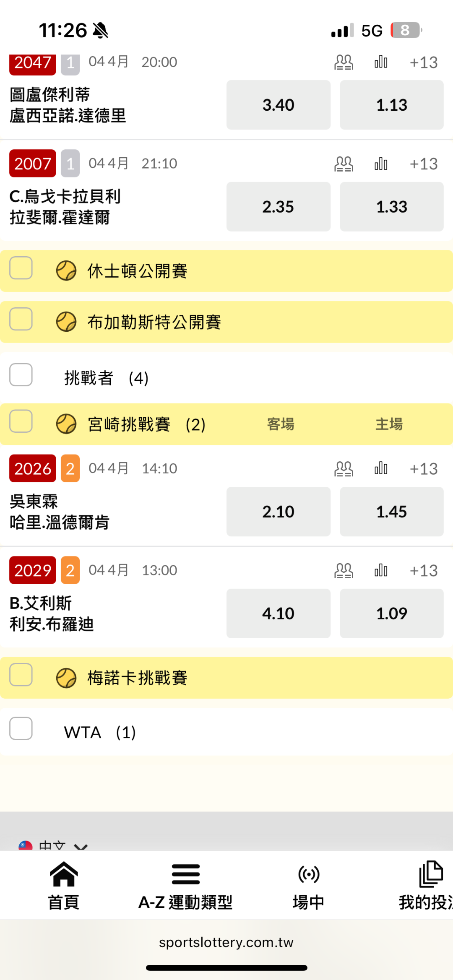Tap the 首頁 home icon
The width and height of the screenshot is (453, 980).
coord(64,874)
